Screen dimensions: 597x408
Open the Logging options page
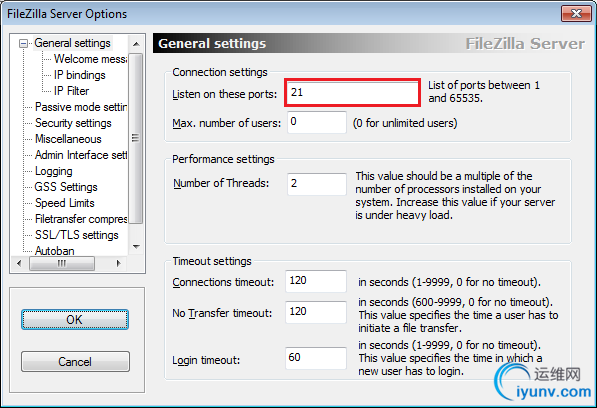pos(54,171)
